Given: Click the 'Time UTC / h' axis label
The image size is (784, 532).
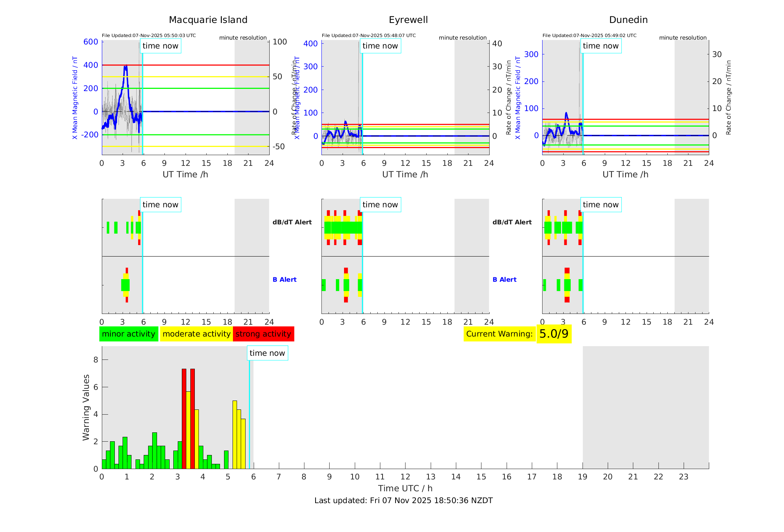Looking at the screenshot, I should pos(405,488).
